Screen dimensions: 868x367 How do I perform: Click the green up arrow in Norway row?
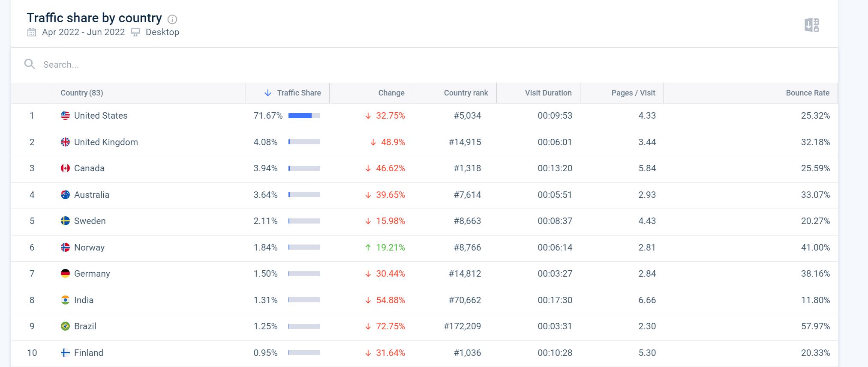(x=368, y=248)
